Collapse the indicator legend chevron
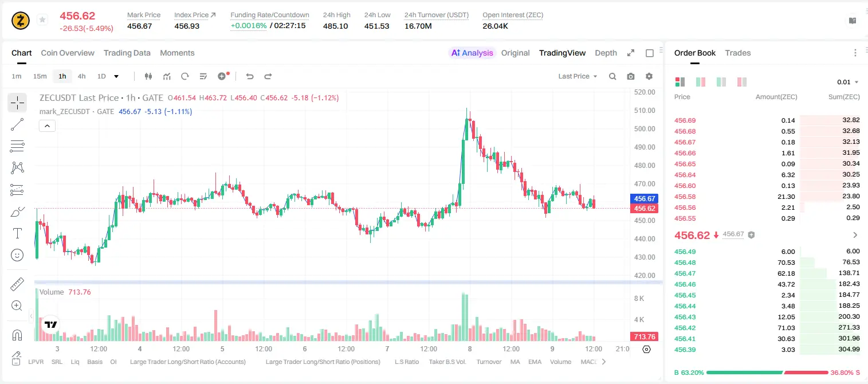This screenshot has height=384, width=868. click(47, 126)
